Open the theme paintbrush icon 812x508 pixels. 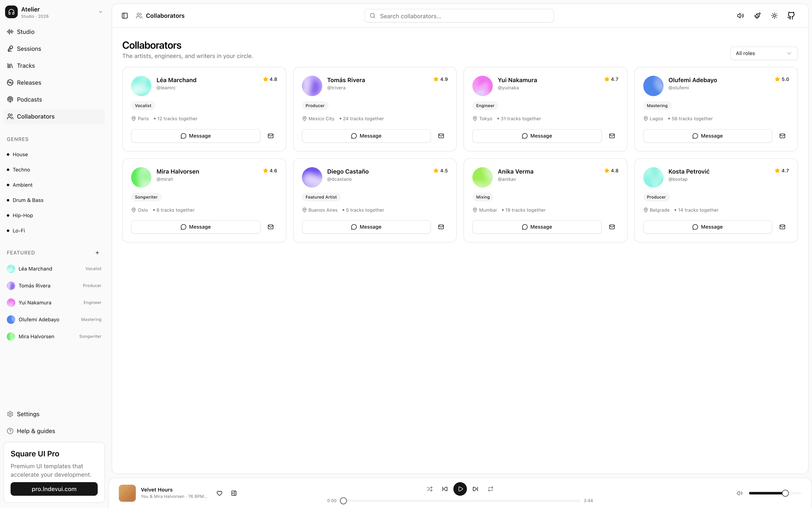757,16
